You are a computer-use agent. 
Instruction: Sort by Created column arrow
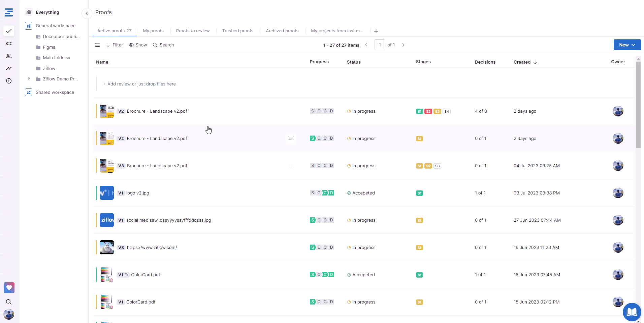point(535,62)
